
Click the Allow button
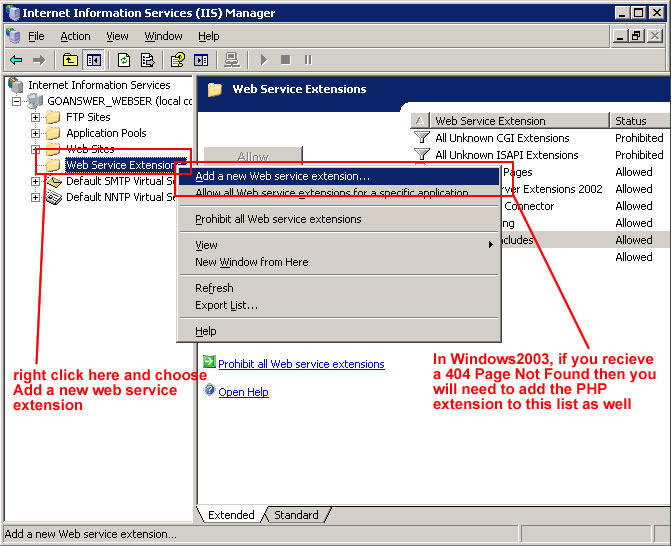[x=253, y=156]
